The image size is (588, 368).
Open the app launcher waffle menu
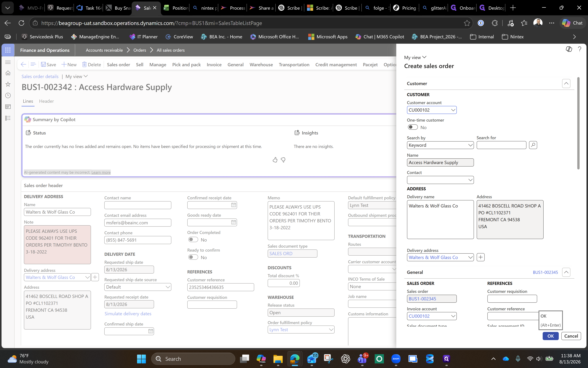click(8, 50)
